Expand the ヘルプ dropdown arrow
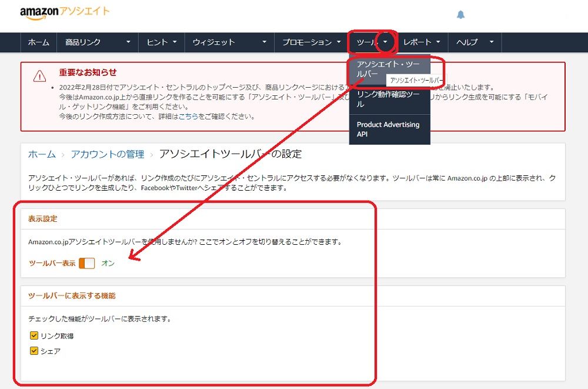Viewport: 588px width, 389px height. tap(491, 42)
